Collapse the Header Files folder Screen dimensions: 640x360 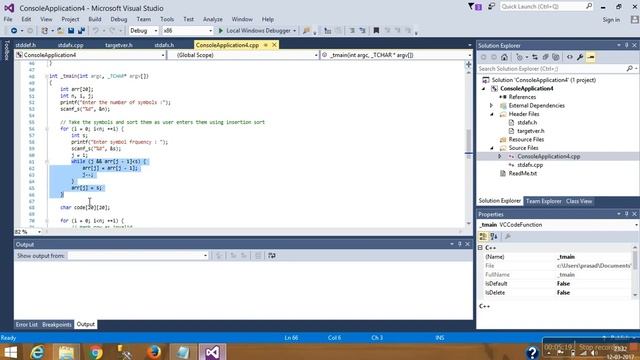click(491, 114)
